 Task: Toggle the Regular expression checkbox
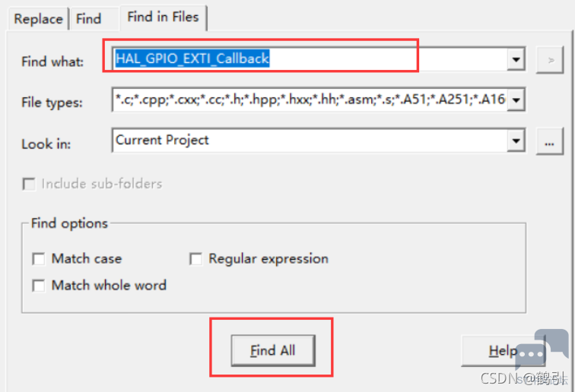pyautogui.click(x=195, y=258)
